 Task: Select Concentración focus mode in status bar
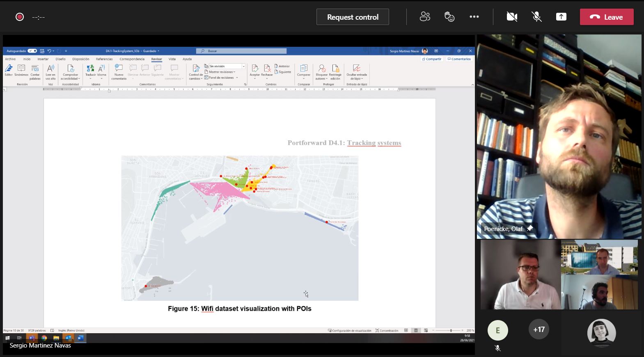(387, 330)
